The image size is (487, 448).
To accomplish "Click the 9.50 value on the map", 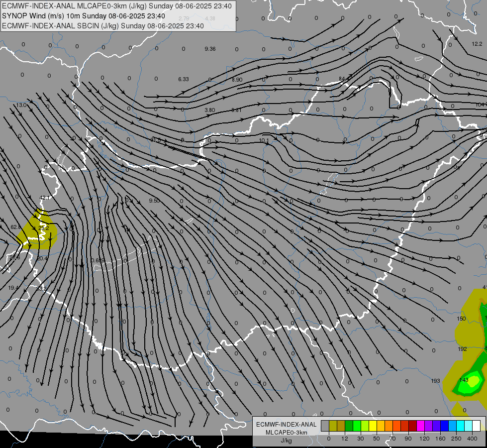I will [154, 201].
